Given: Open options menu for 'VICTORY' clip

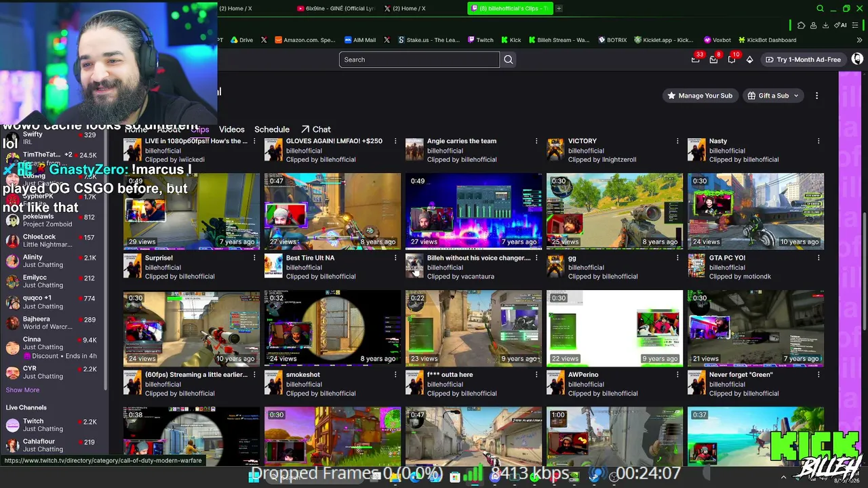Looking at the screenshot, I should (x=677, y=141).
